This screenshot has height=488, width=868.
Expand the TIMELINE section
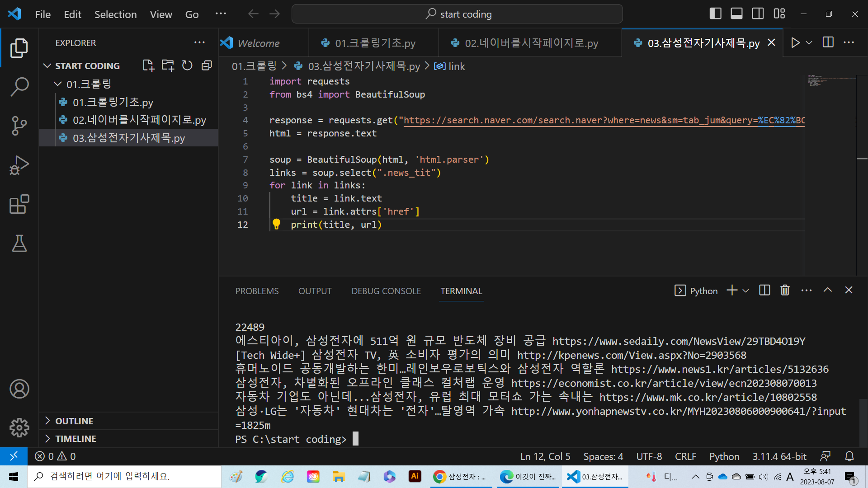[75, 438]
